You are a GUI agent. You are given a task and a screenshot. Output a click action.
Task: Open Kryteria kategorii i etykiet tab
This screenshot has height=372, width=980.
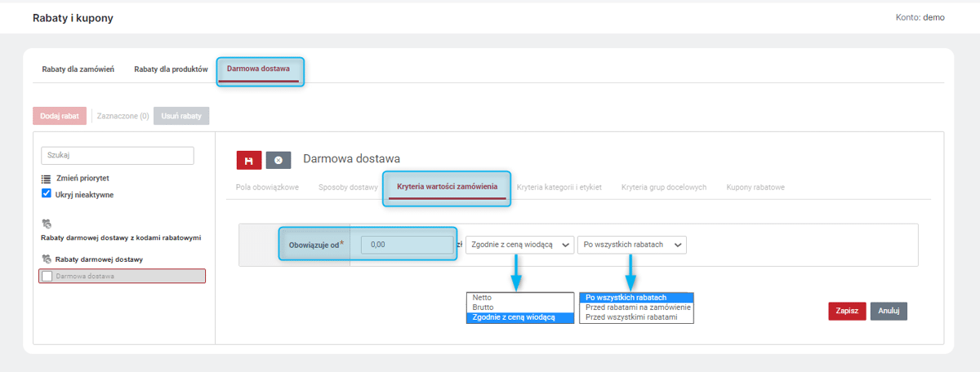coord(559,187)
